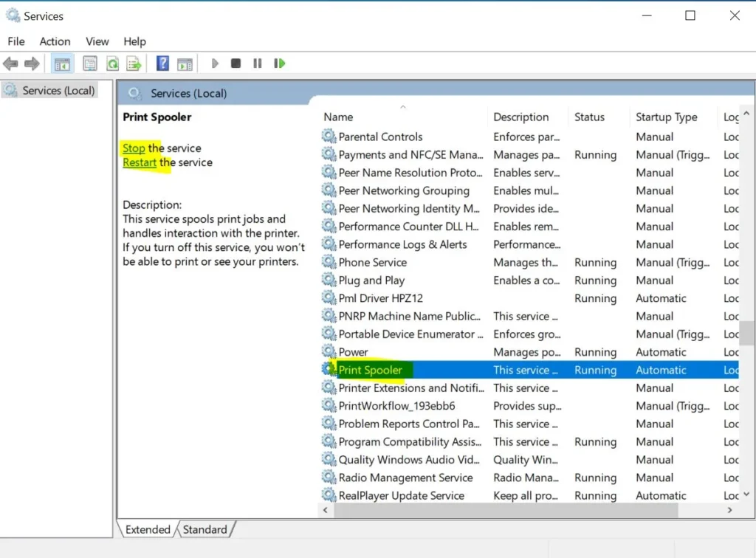
Task: Click the Forward arrow toolbar icon
Action: (x=32, y=63)
